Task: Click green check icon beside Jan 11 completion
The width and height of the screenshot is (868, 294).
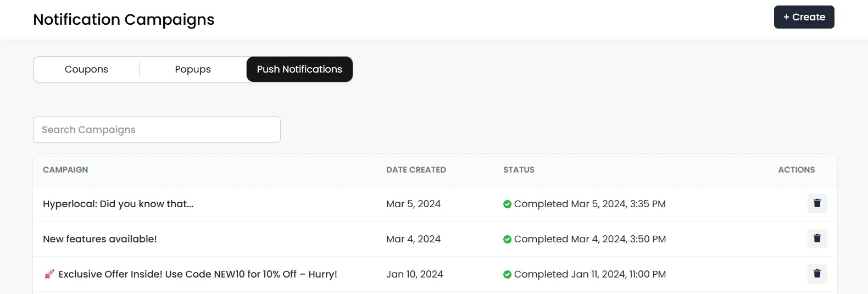Action: coord(507,274)
